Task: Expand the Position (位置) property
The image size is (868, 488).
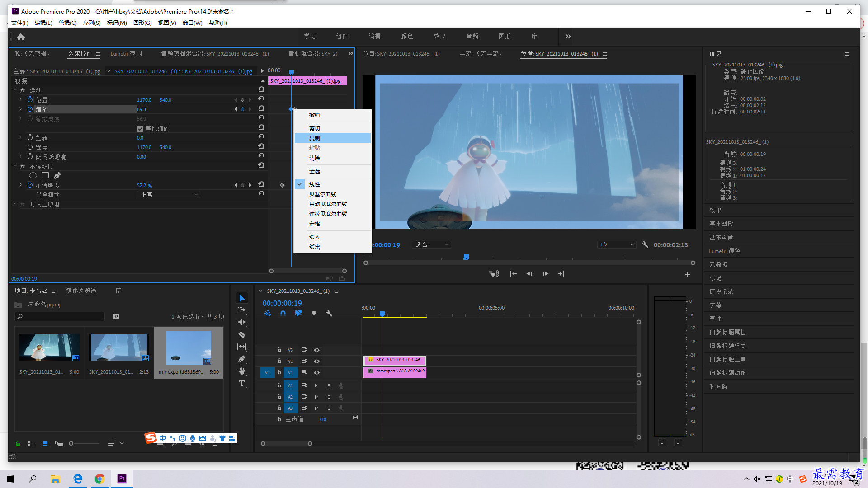Action: click(x=21, y=99)
